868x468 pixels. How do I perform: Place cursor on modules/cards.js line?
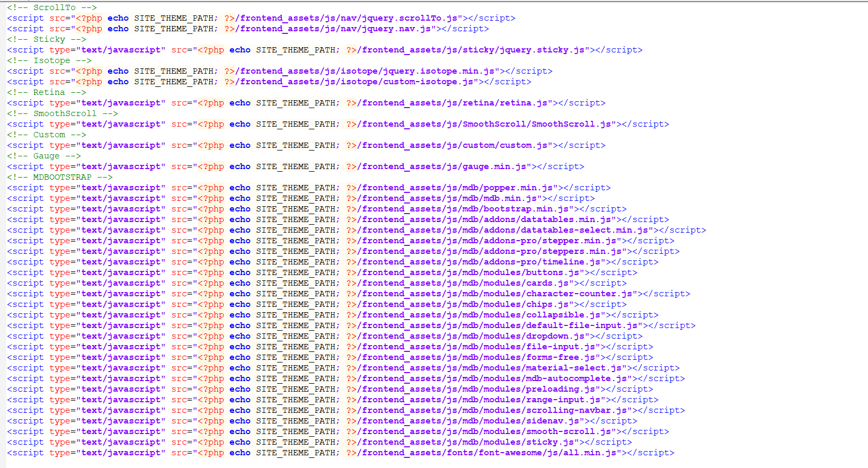317,283
